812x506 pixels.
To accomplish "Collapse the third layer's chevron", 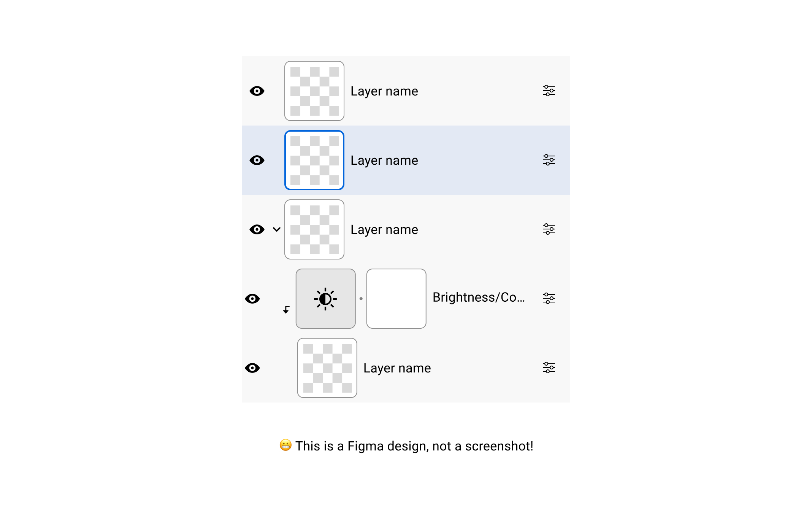I will 277,229.
